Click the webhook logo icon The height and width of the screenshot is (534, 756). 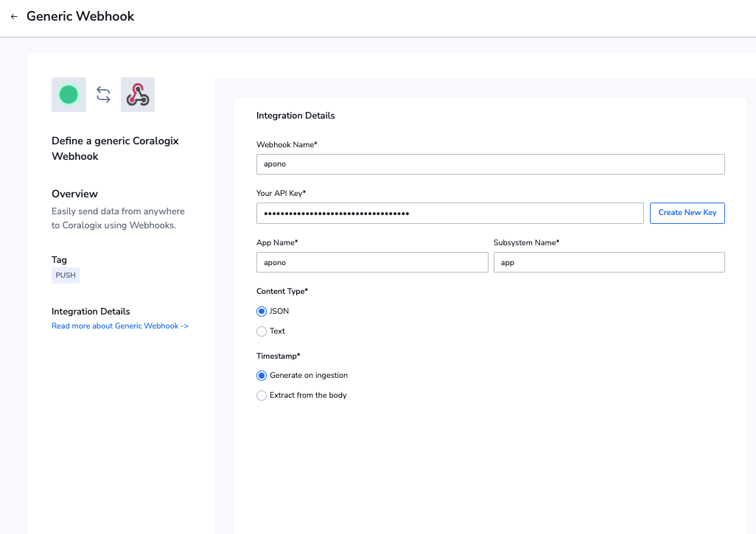click(138, 94)
